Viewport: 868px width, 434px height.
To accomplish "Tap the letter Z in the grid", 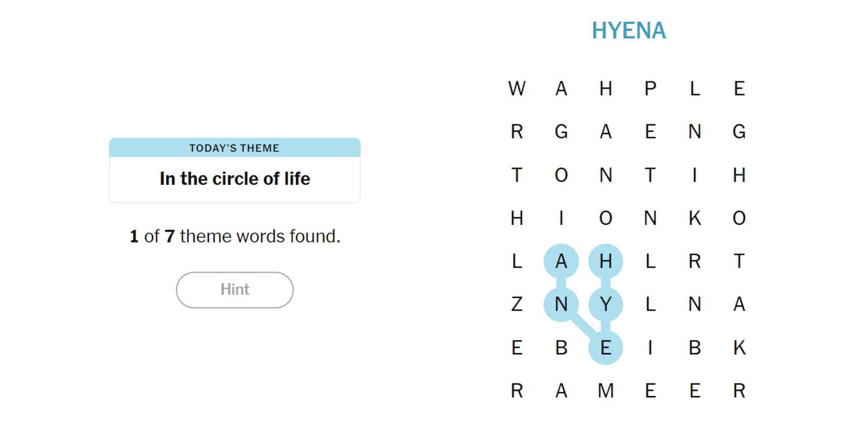I will click(517, 304).
